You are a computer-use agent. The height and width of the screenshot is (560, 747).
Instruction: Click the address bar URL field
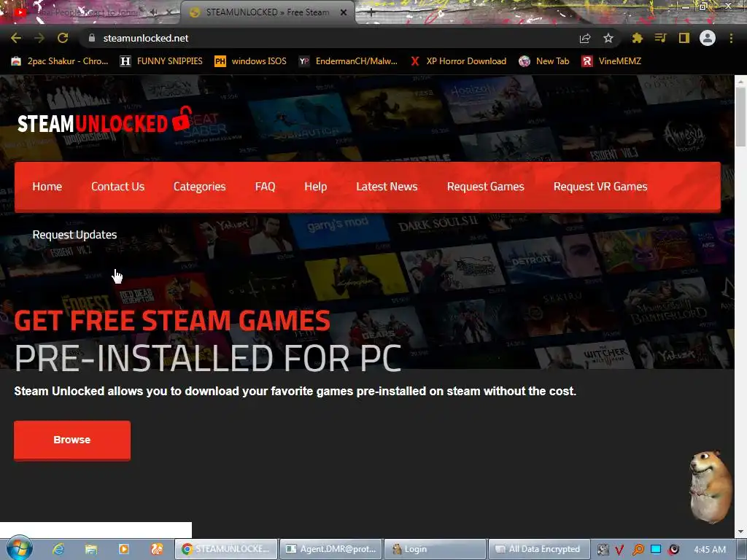point(329,38)
